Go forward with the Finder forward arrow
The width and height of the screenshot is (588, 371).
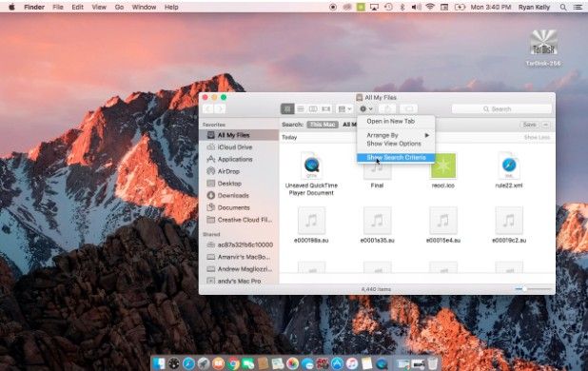tap(220, 109)
